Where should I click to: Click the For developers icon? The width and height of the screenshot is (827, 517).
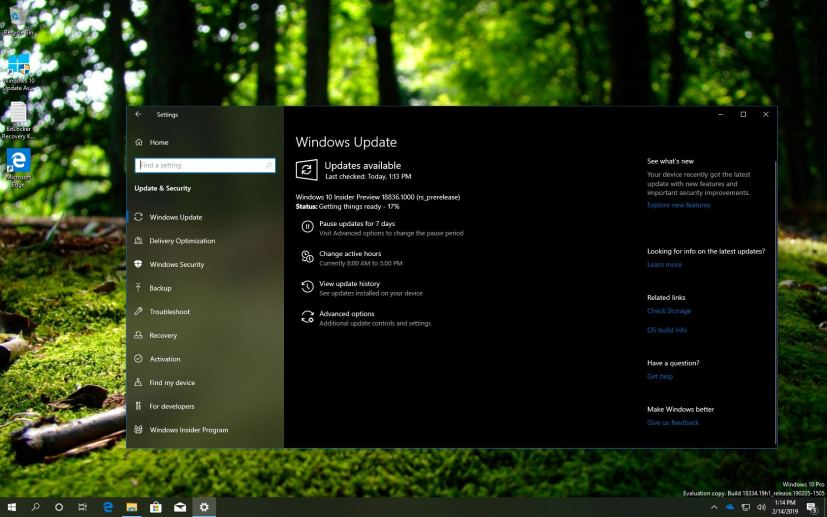pos(138,406)
